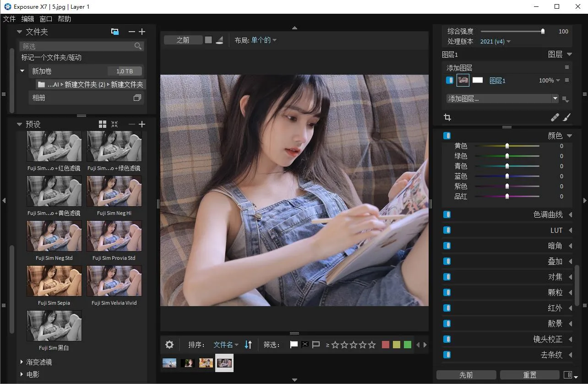Image resolution: width=588 pixels, height=384 pixels.
Task: Open the 布局 layout dropdown
Action: coord(264,40)
